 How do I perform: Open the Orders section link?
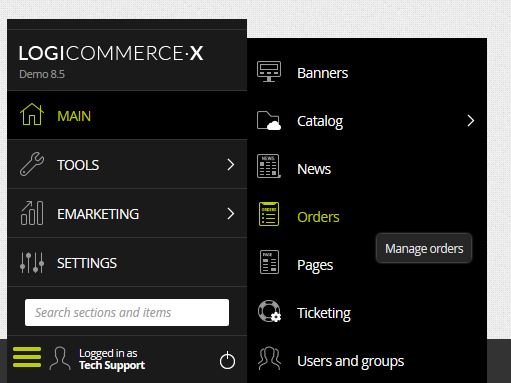click(x=318, y=217)
